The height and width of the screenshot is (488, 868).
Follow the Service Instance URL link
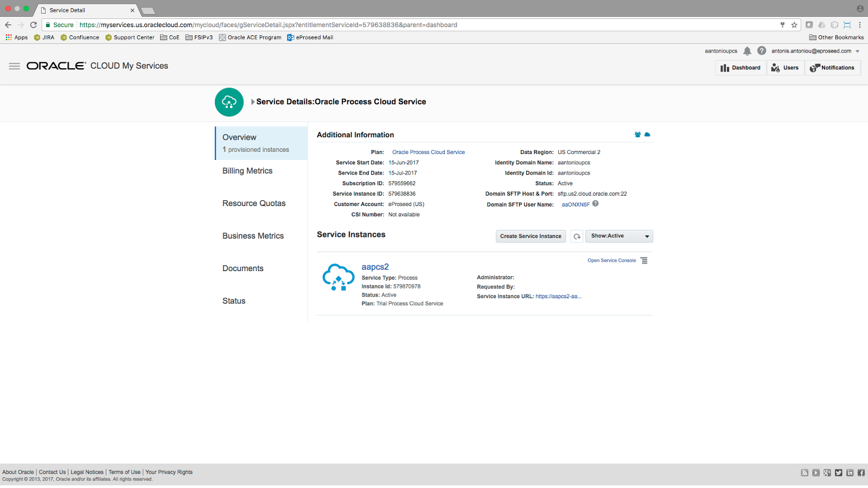(x=558, y=297)
